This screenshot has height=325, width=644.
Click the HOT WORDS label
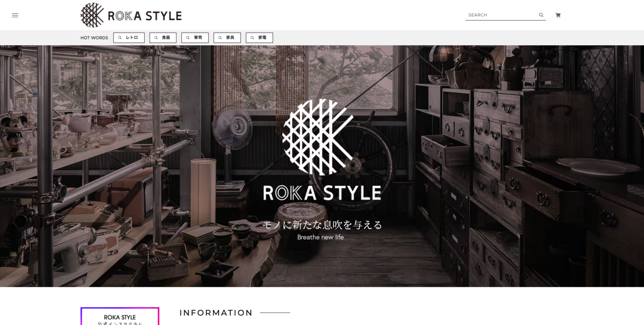[x=94, y=37]
